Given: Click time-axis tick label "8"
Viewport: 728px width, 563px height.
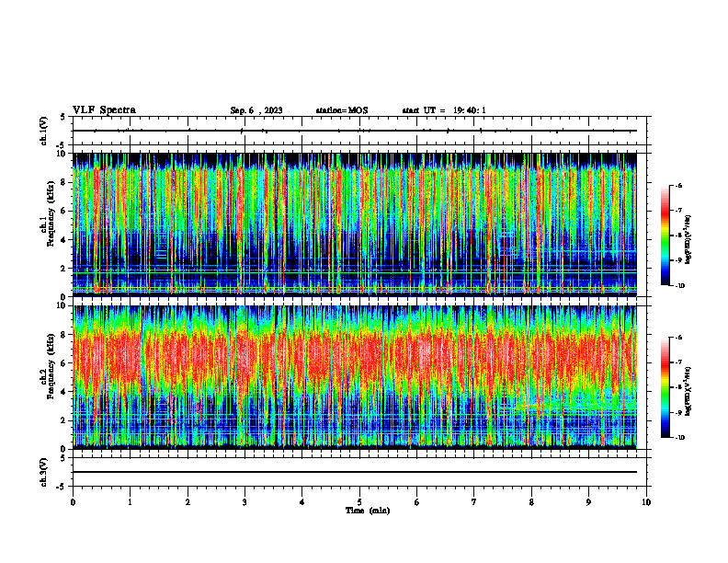Looking at the screenshot, I should pyautogui.click(x=531, y=502).
